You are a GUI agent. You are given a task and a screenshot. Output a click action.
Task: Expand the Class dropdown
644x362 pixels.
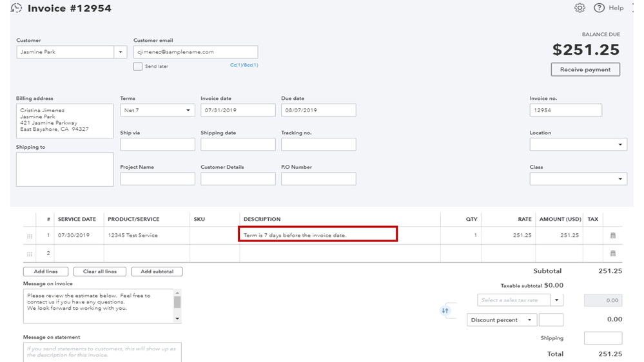pos(620,179)
